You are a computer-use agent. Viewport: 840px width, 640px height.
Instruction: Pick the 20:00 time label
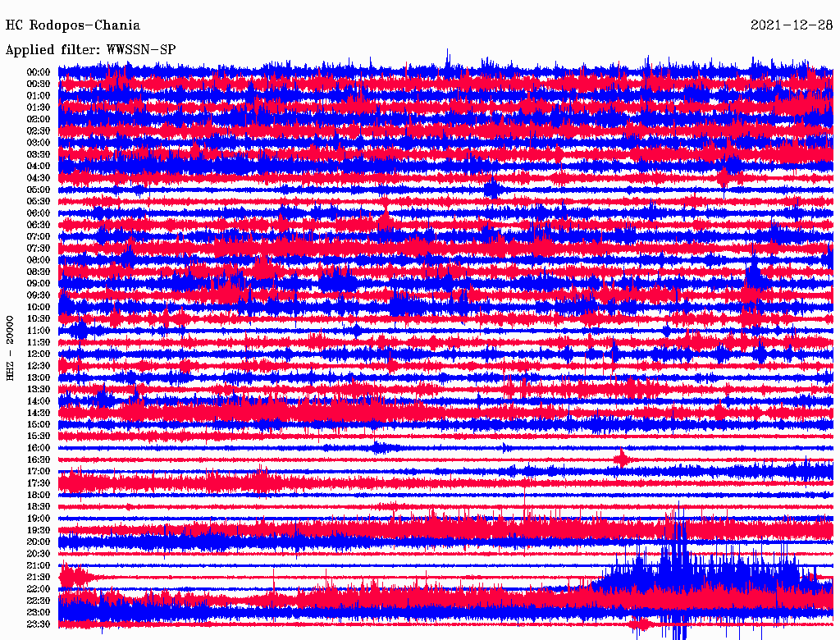[39, 542]
